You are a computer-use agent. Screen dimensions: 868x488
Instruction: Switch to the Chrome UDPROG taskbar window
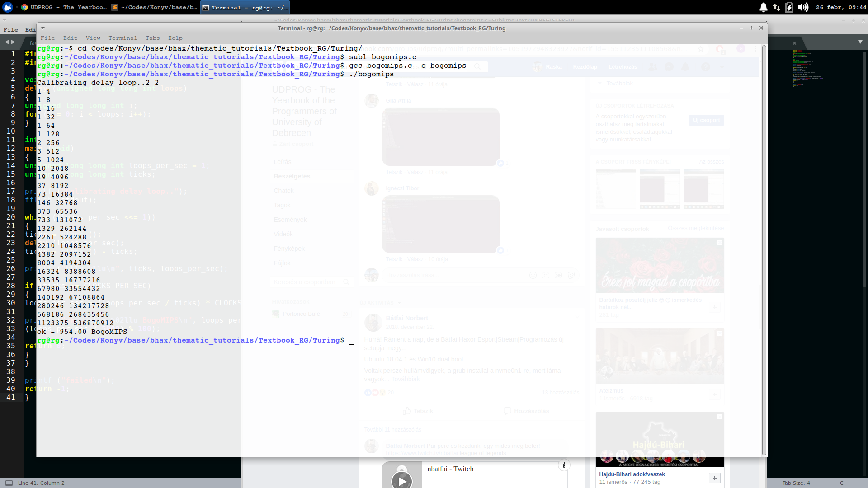(63, 7)
